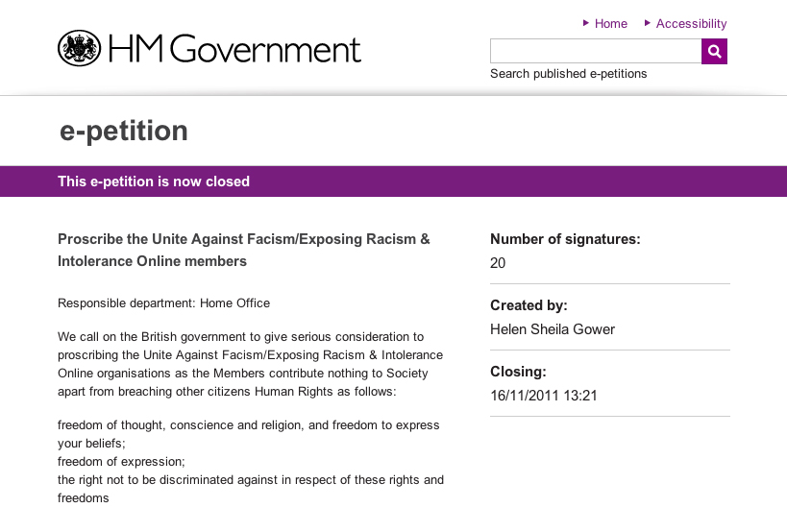Click the "Closing" label
Image resolution: width=787 pixels, height=532 pixels.
coord(518,371)
